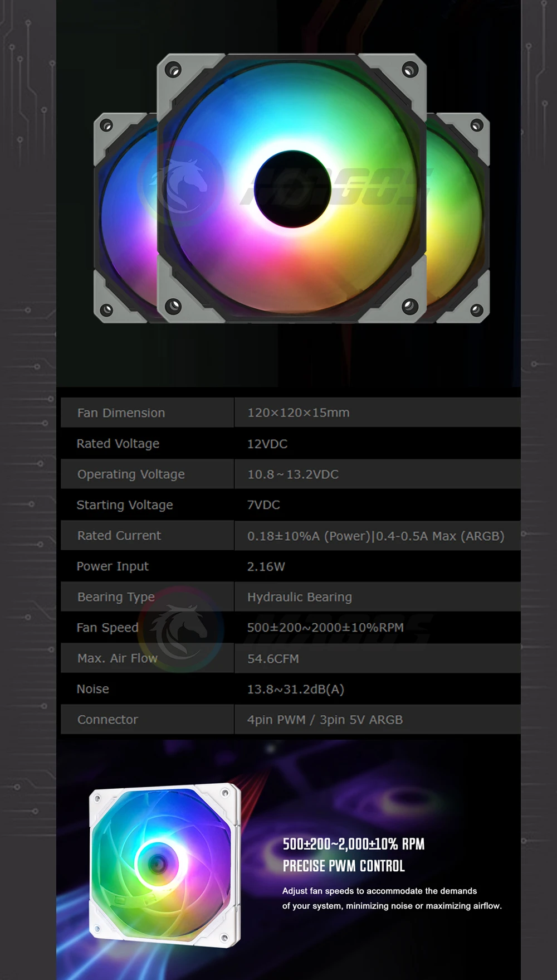Image resolution: width=557 pixels, height=980 pixels.
Task: Click the Starting Voltage label
Action: point(124,505)
